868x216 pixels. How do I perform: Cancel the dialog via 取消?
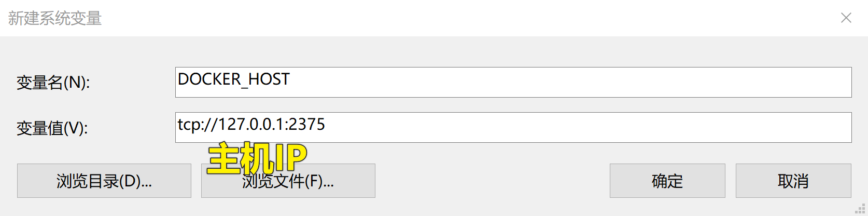[793, 181]
